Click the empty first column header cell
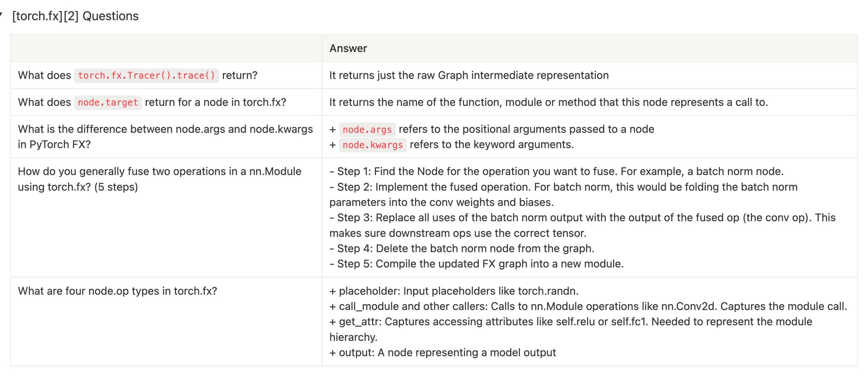Image resolution: width=868 pixels, height=377 pixels. 166,48
